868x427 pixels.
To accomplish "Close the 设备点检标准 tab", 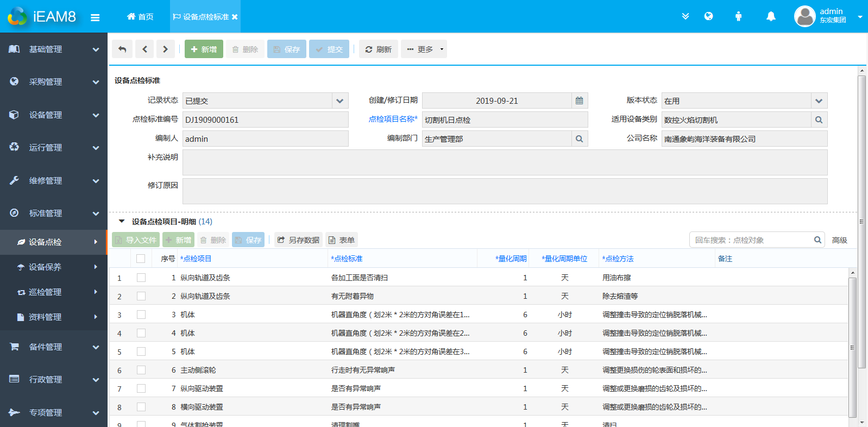I will click(235, 17).
